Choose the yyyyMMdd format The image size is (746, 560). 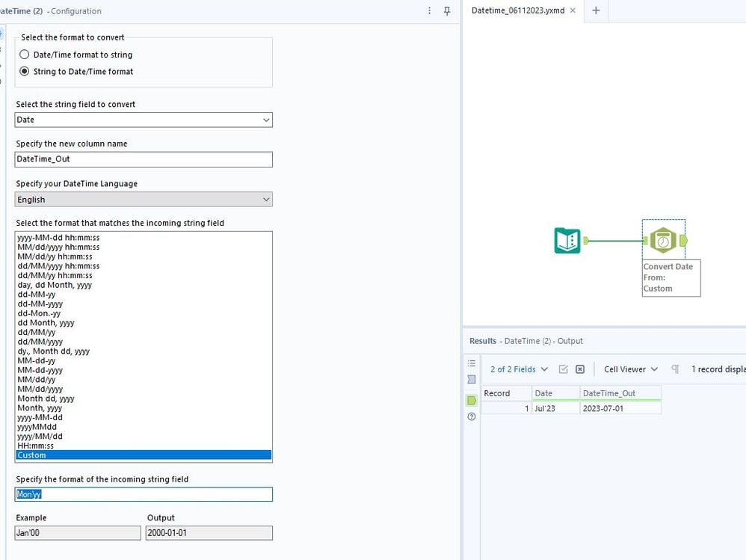pos(144,427)
